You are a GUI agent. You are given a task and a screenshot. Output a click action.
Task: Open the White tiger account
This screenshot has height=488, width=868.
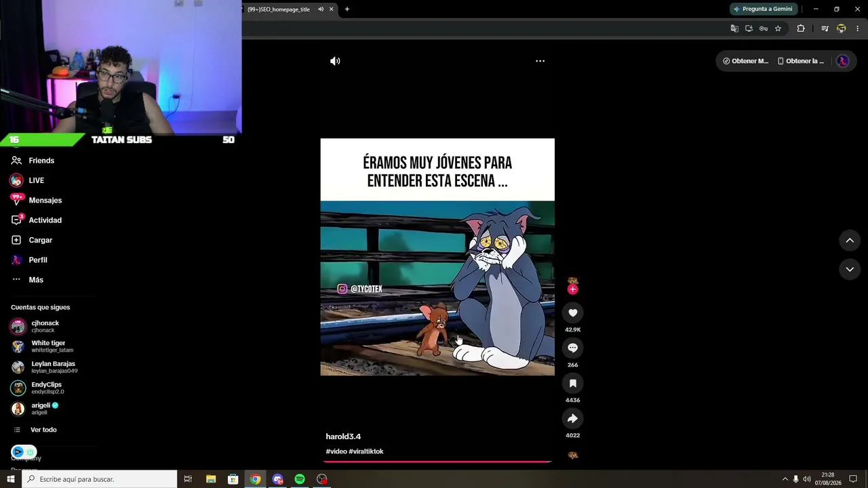pos(42,346)
